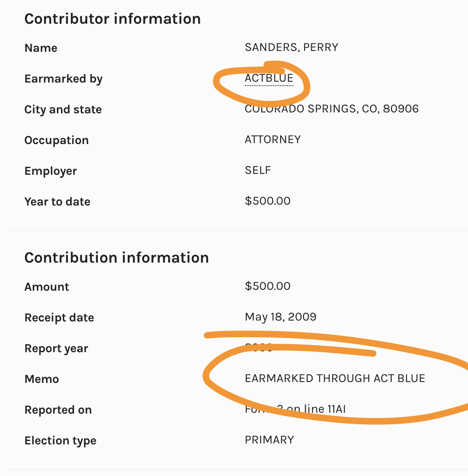The height and width of the screenshot is (476, 468).
Task: Select the contributor name SANDERS, PERRY
Action: [292, 47]
